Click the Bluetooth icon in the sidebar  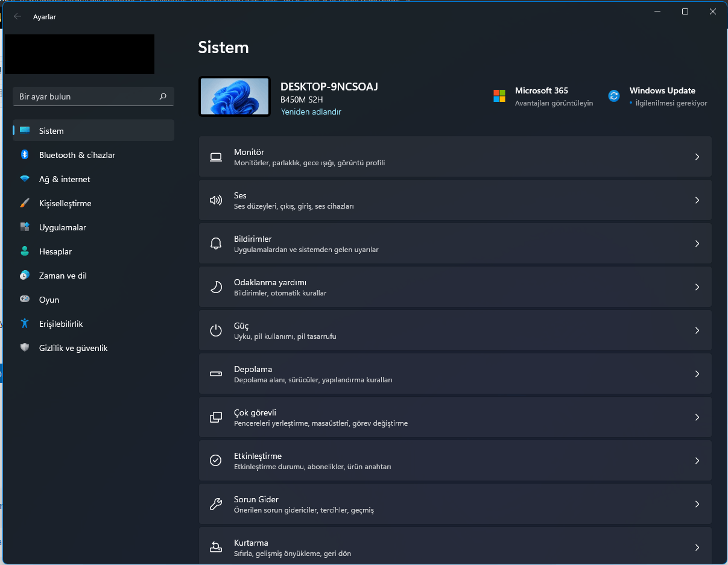coord(25,154)
